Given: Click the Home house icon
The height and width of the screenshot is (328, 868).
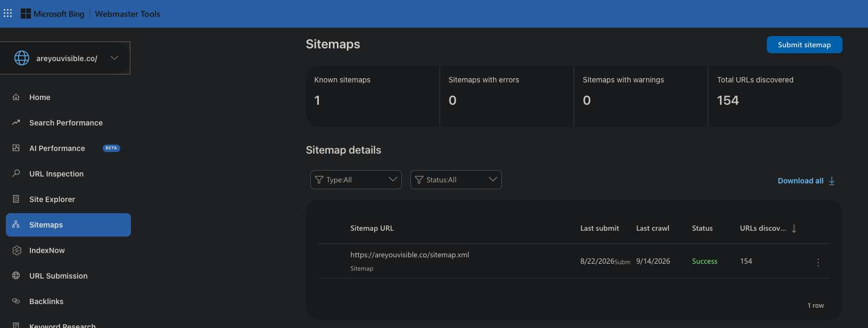Looking at the screenshot, I should coord(16,97).
